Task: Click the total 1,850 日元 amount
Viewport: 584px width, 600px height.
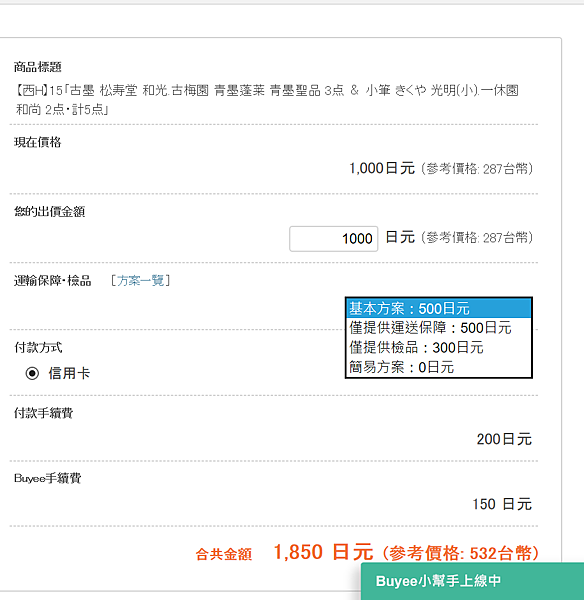Action: tap(323, 552)
